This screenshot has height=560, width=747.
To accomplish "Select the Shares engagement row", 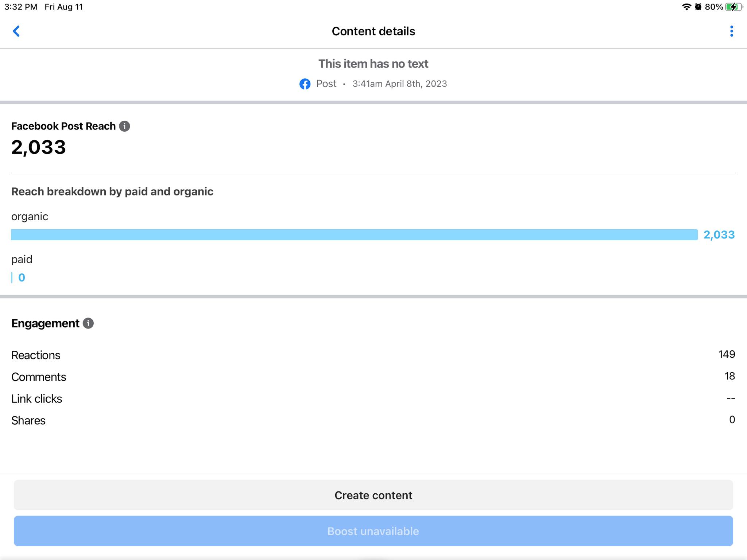I will click(373, 420).
